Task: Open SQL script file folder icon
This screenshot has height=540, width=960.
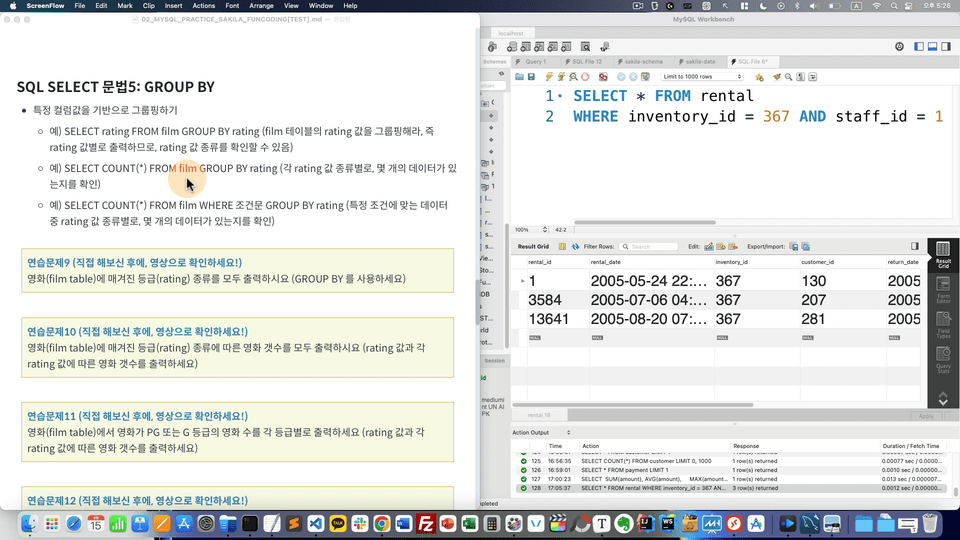Action: pyautogui.click(x=519, y=77)
